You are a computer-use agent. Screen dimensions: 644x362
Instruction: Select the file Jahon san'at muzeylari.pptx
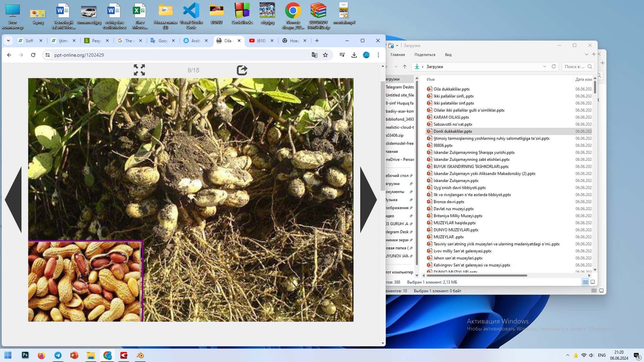point(458,258)
